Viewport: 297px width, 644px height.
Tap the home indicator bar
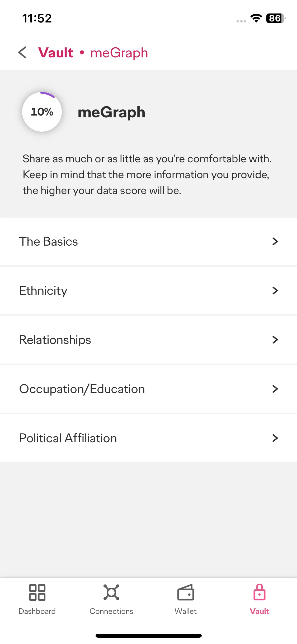click(x=149, y=636)
